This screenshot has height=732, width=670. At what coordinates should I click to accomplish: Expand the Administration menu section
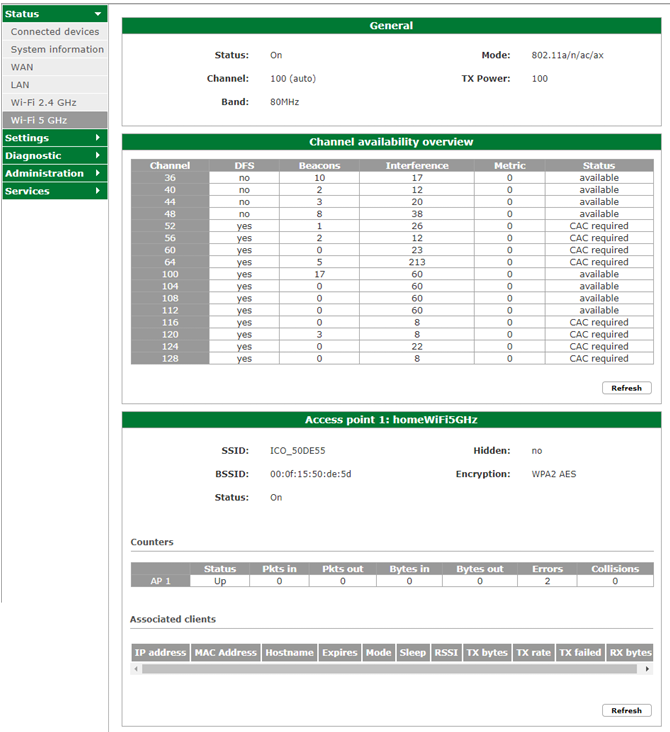coord(55,173)
